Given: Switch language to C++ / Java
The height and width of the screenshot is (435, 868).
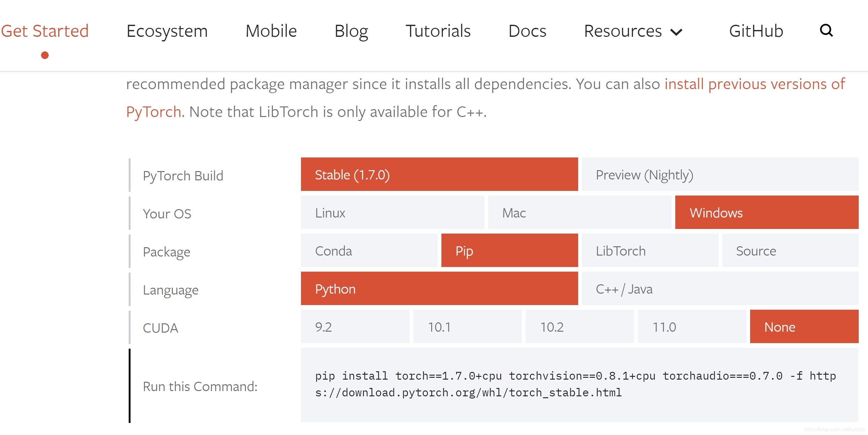Looking at the screenshot, I should click(720, 288).
